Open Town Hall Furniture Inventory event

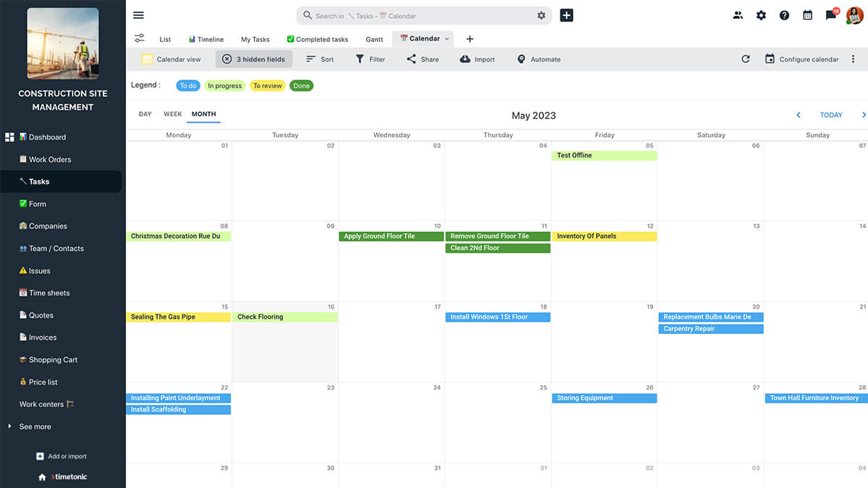tap(817, 398)
